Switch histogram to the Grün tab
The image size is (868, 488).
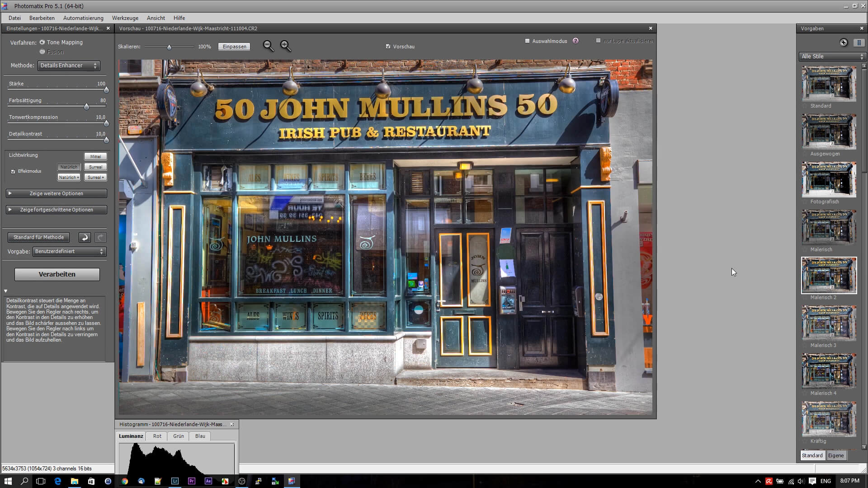(x=179, y=436)
